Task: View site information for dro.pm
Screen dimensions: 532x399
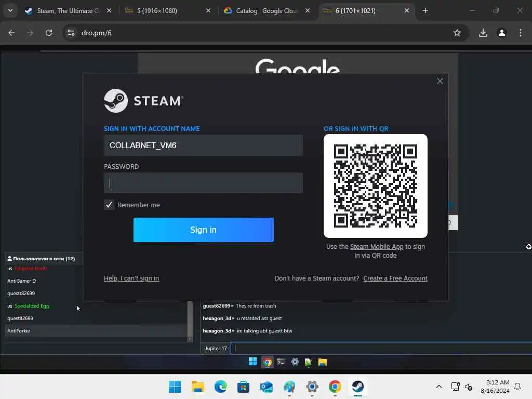Action: point(71,33)
